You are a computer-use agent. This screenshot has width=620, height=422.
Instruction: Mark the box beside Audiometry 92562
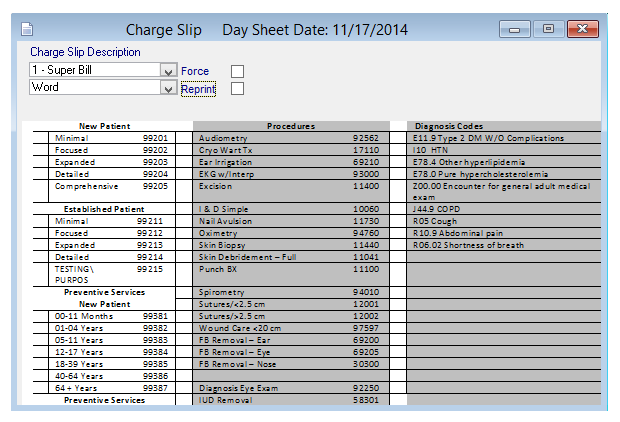click(x=185, y=138)
